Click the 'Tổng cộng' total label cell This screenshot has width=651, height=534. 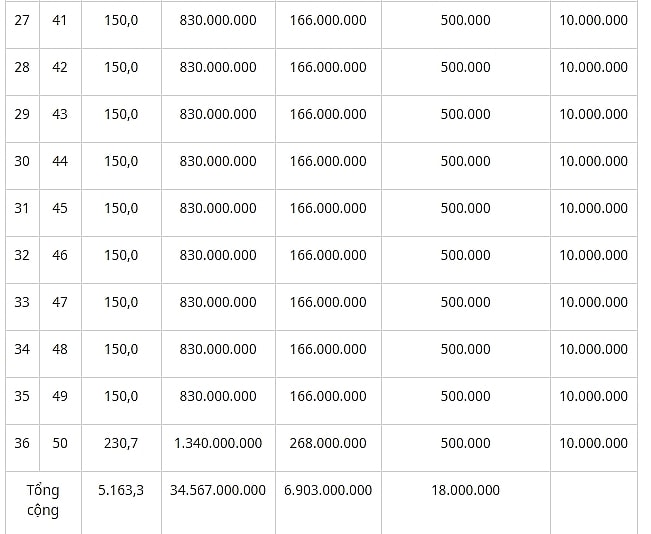click(43, 500)
